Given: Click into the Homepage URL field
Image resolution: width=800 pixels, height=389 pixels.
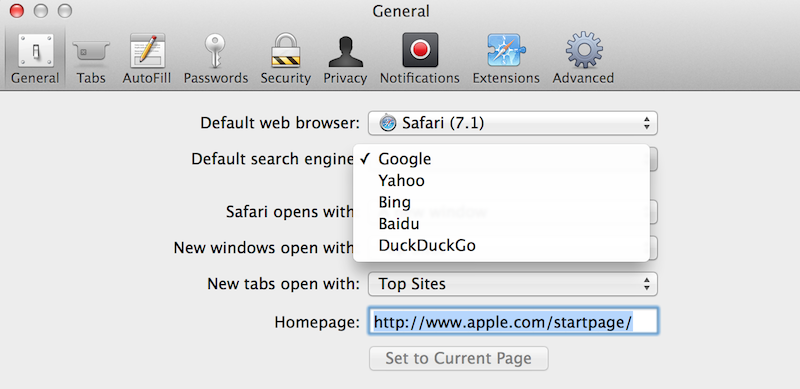Looking at the screenshot, I should pos(513,321).
